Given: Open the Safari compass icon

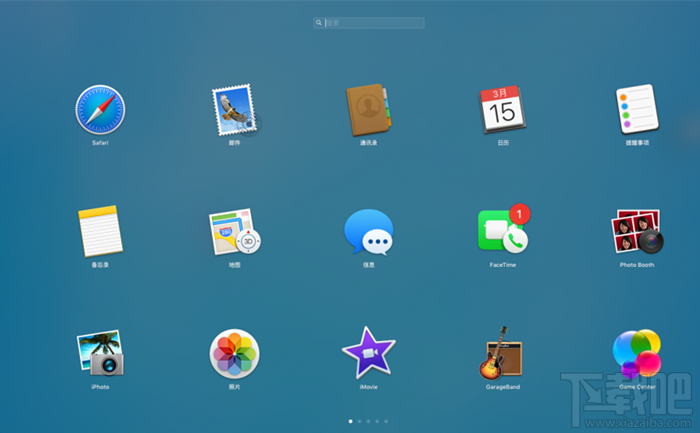Looking at the screenshot, I should point(100,110).
